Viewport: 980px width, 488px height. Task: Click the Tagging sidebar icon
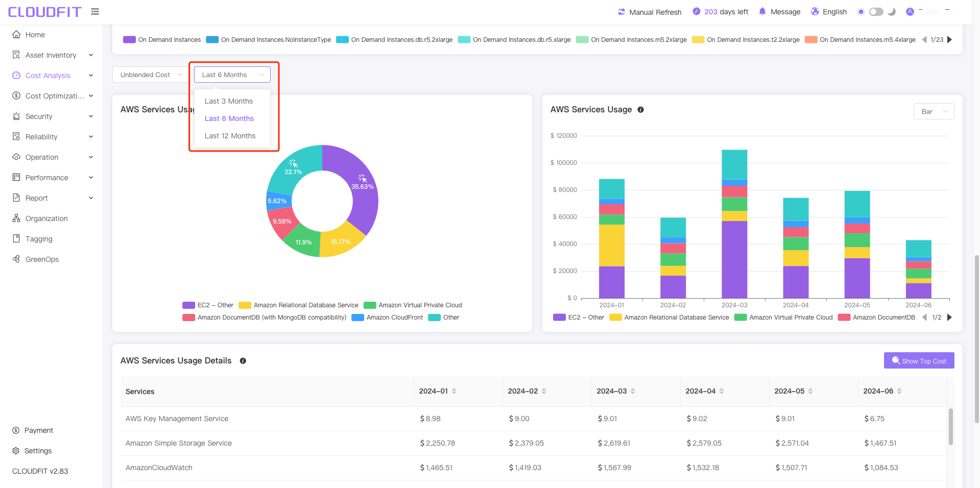tap(16, 238)
